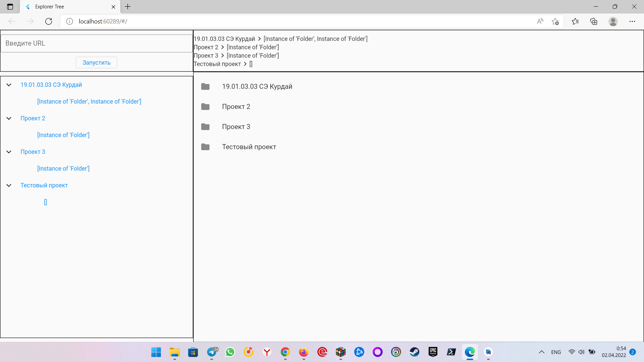Click folder icon beside Проект 3 in list

tap(205, 127)
